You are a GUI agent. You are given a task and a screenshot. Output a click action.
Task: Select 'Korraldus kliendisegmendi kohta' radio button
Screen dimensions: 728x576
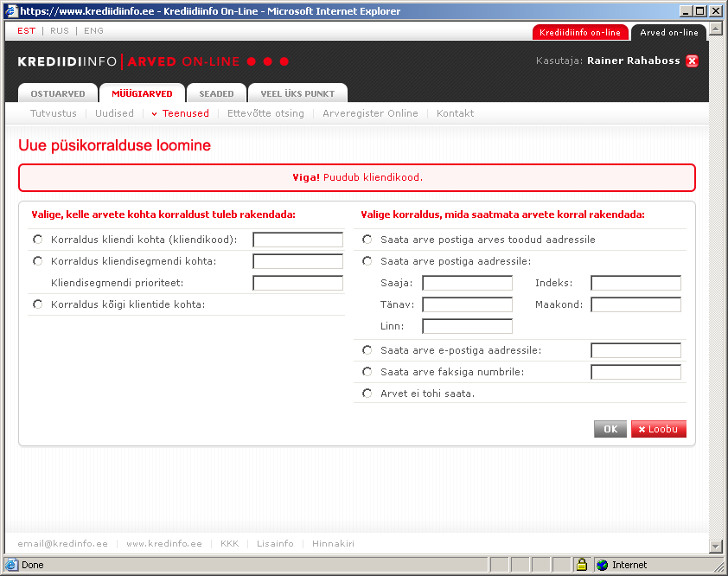(x=37, y=261)
